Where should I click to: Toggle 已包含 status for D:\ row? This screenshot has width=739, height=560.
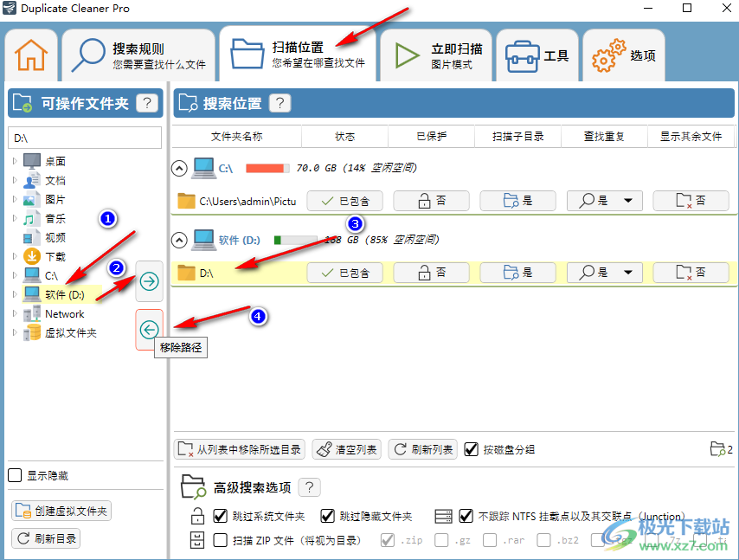click(345, 273)
